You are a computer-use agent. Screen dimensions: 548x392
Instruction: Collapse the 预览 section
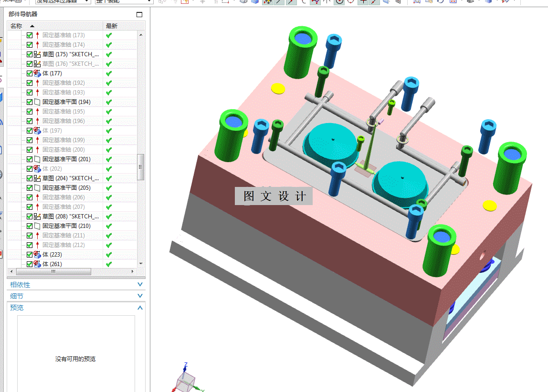point(140,308)
